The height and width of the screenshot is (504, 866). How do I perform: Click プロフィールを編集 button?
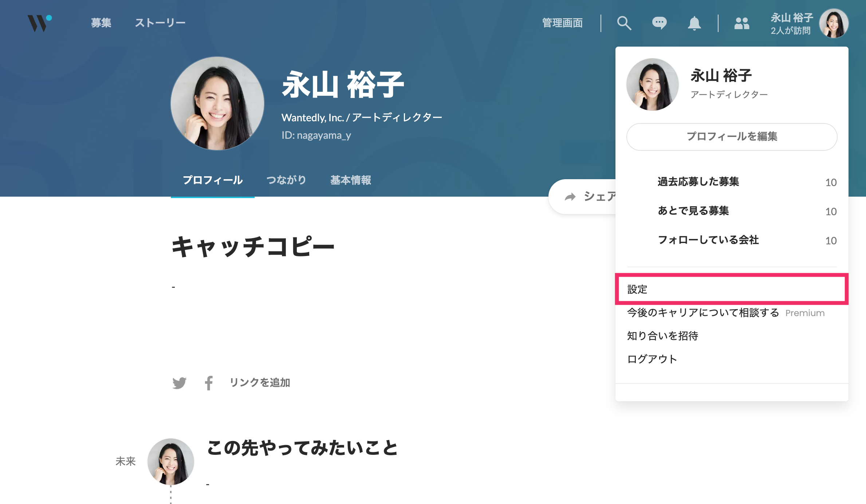[732, 137]
